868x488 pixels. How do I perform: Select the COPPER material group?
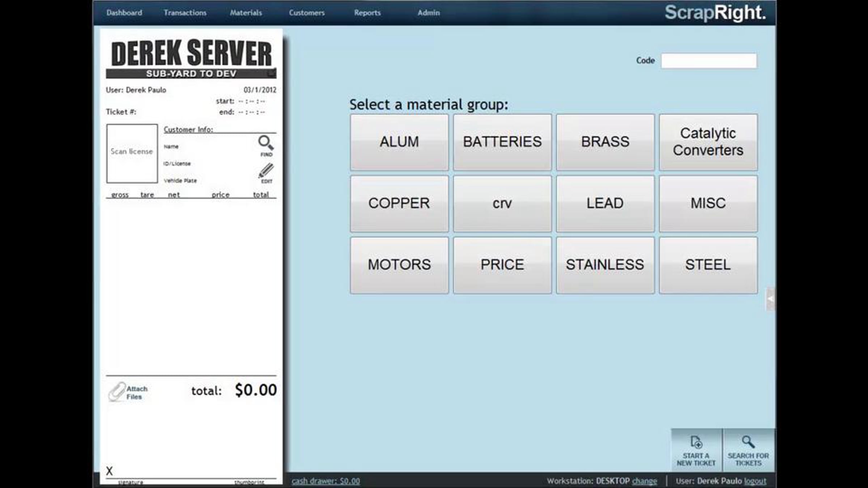pos(399,204)
